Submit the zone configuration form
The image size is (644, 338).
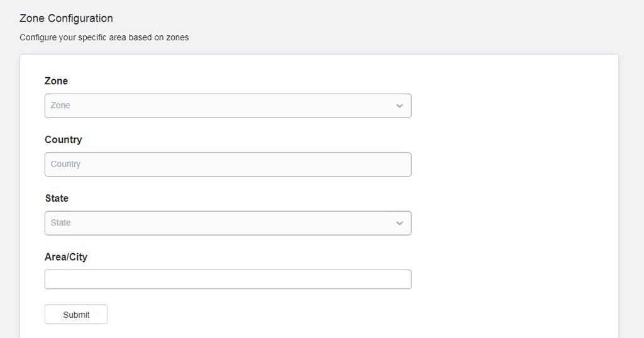(76, 314)
